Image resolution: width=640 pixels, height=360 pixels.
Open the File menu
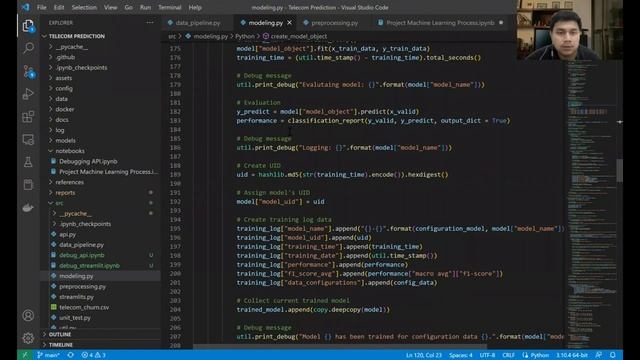42,7
